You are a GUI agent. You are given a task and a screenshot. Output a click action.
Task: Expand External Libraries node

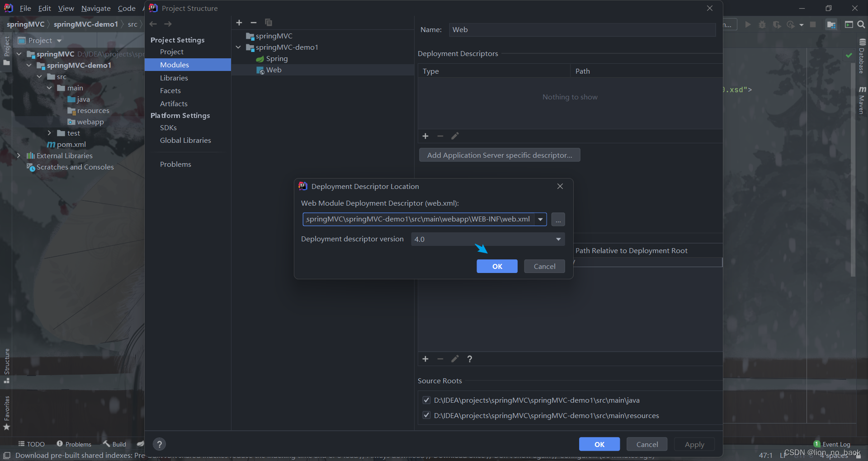19,155
